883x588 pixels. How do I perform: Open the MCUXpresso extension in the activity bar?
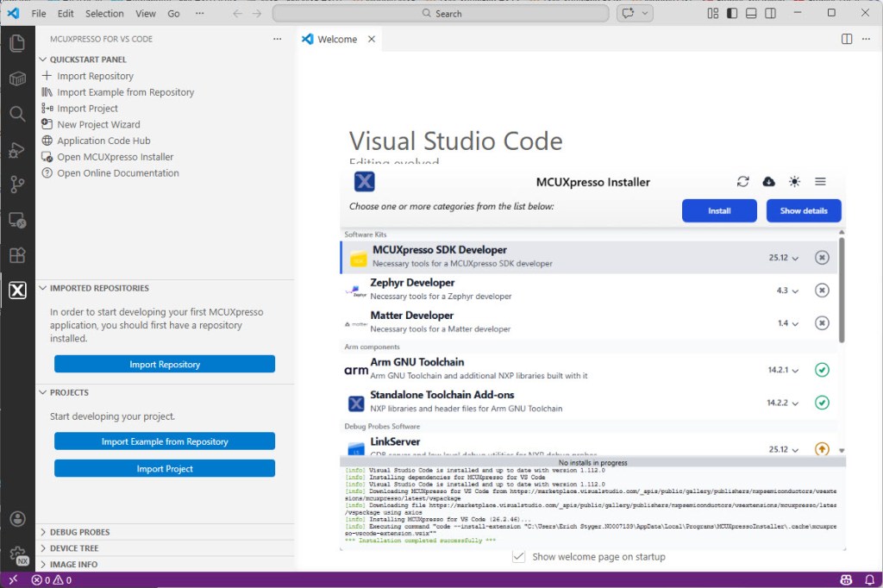tap(17, 291)
